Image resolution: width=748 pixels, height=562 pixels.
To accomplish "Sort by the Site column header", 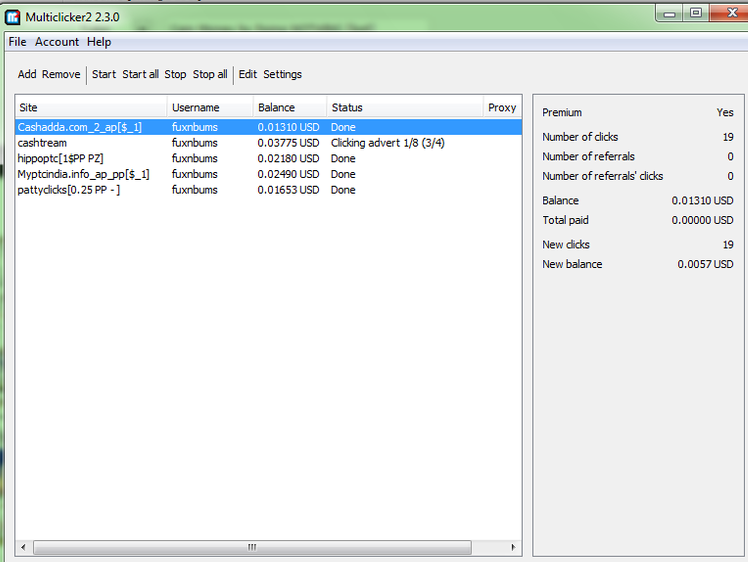I will point(91,107).
